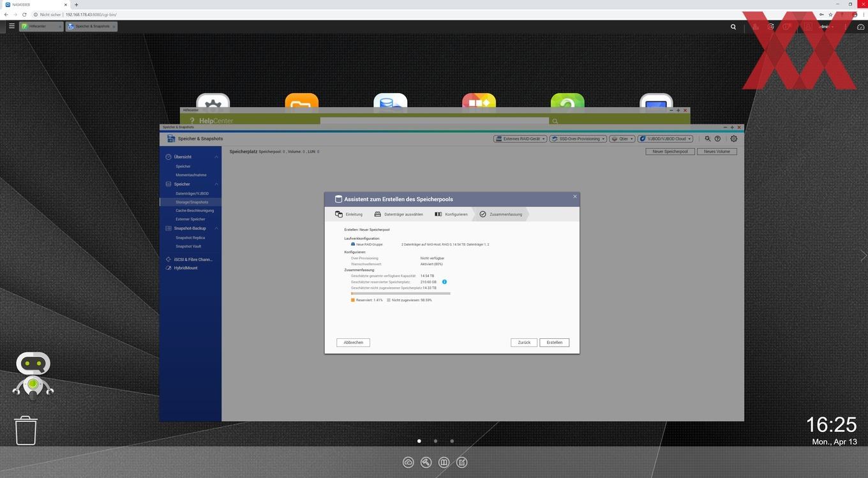868x478 pixels.
Task: Click the search tool icon in Speicher & Snapshots
Action: point(708,138)
